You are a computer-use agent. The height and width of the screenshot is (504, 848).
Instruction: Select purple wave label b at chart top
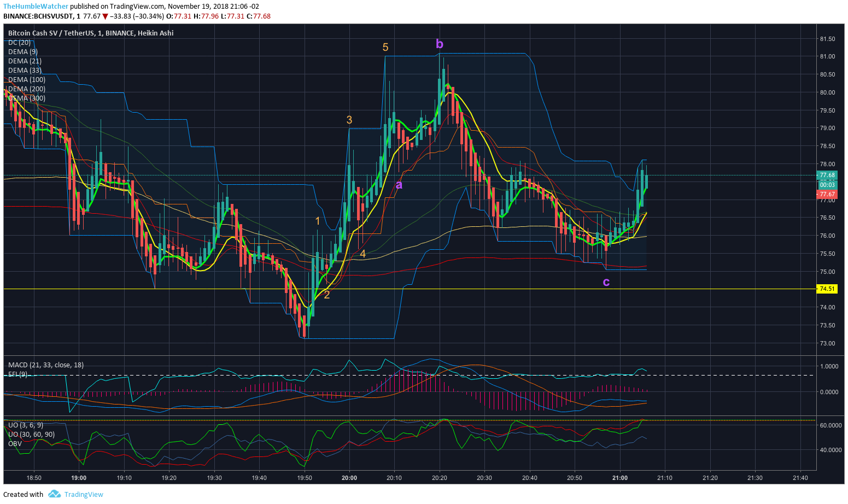440,44
